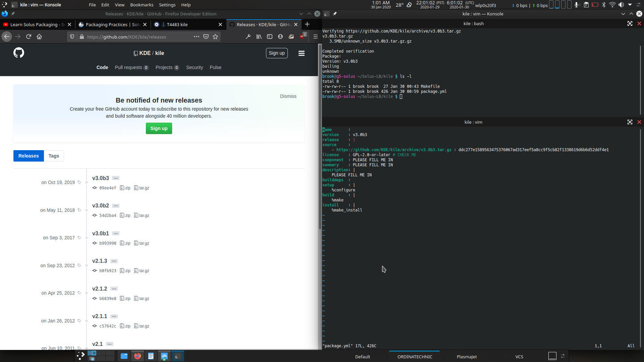Viewport: 644px width, 362px height.
Task: Expand v3.0b1 release details ellipsis
Action: point(116,234)
